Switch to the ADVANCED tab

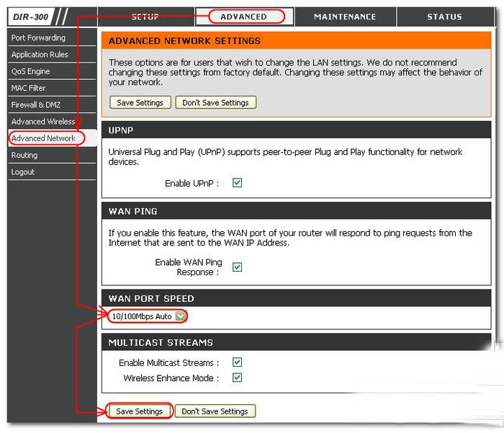(x=243, y=17)
